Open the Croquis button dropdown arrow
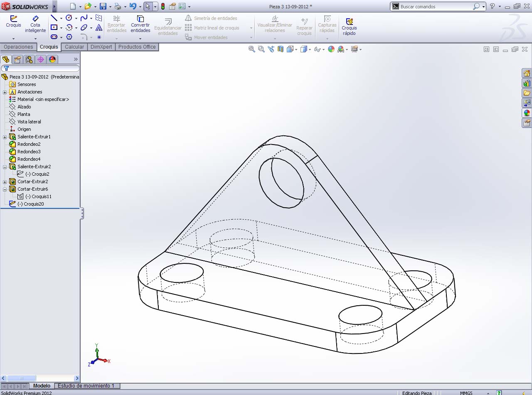532x395 pixels. pos(13,39)
